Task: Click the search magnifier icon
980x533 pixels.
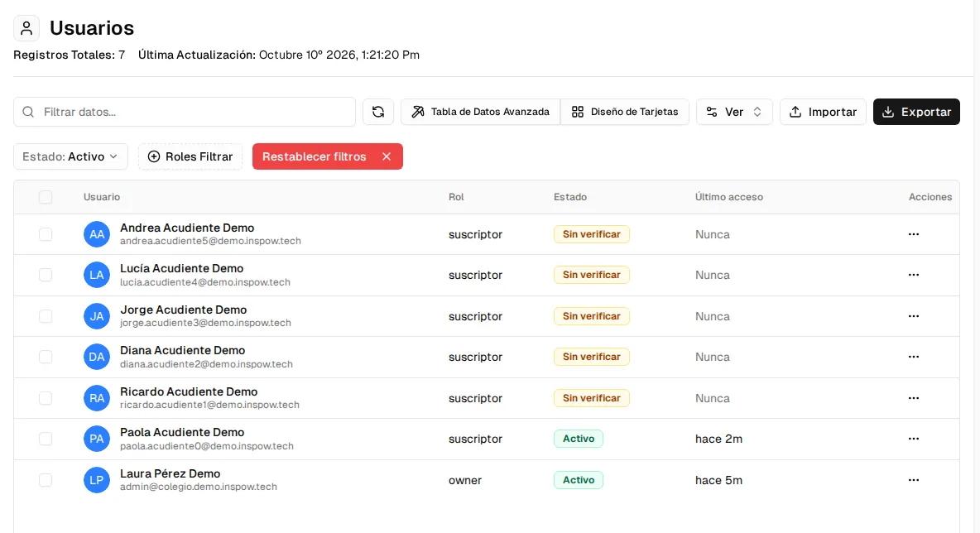Action: point(28,112)
